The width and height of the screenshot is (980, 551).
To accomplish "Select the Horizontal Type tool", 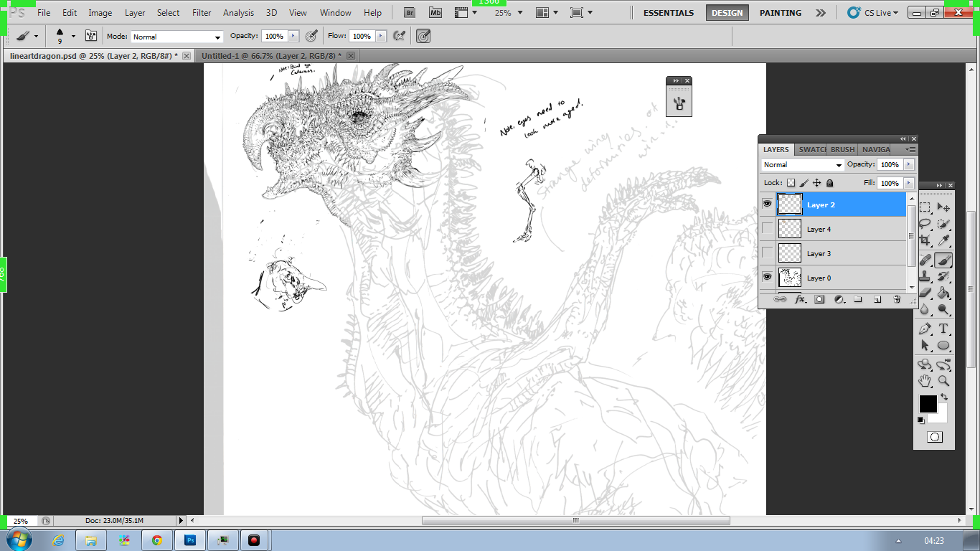I will point(943,329).
